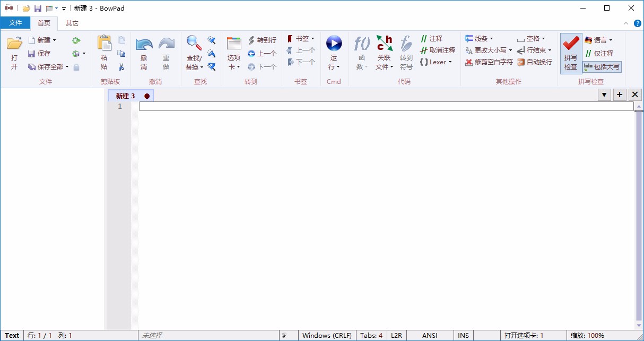
Task: Toggle 自动换行 word wrap
Action: click(x=535, y=62)
